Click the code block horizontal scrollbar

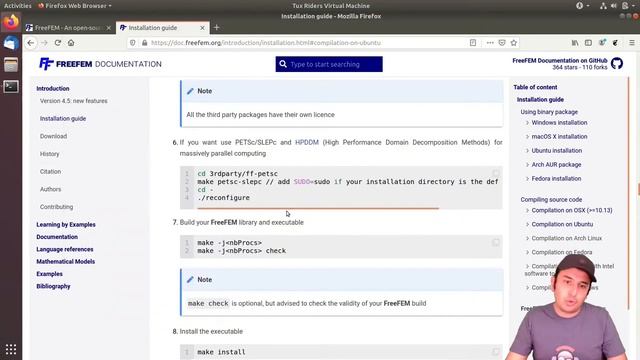point(318,208)
